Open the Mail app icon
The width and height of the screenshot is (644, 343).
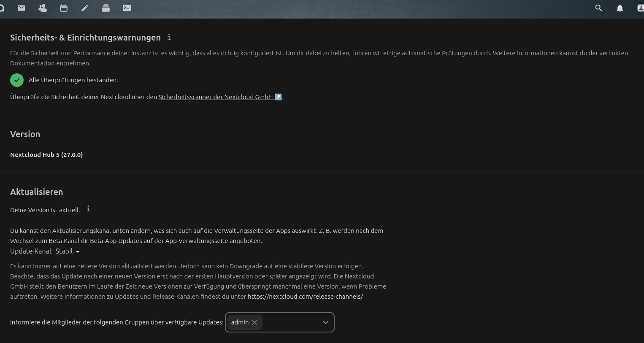point(22,8)
